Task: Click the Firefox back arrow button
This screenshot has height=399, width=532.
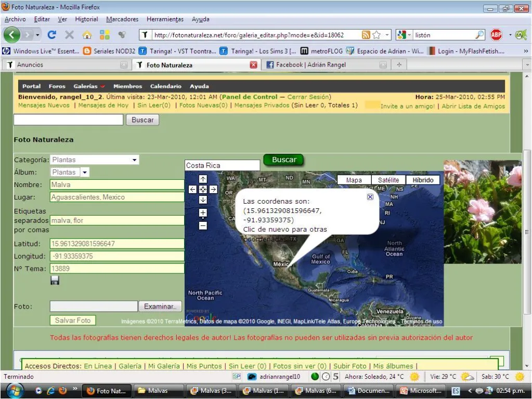Action: tap(11, 35)
